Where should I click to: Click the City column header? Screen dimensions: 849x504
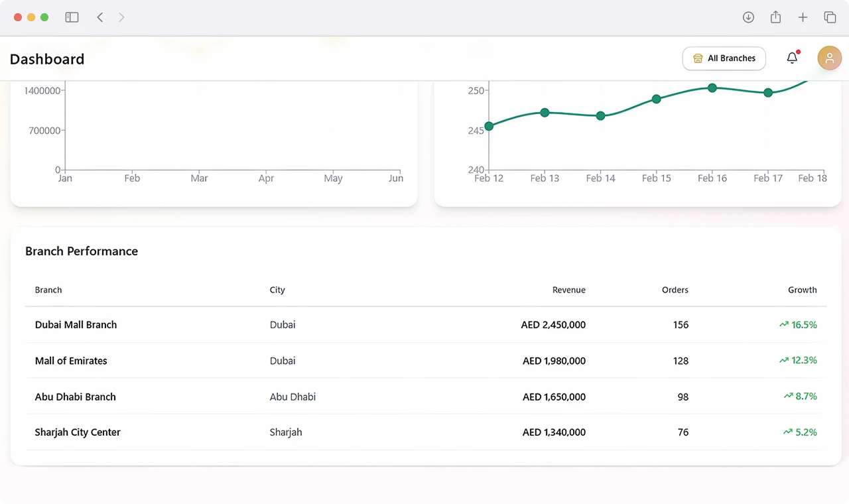coord(277,290)
